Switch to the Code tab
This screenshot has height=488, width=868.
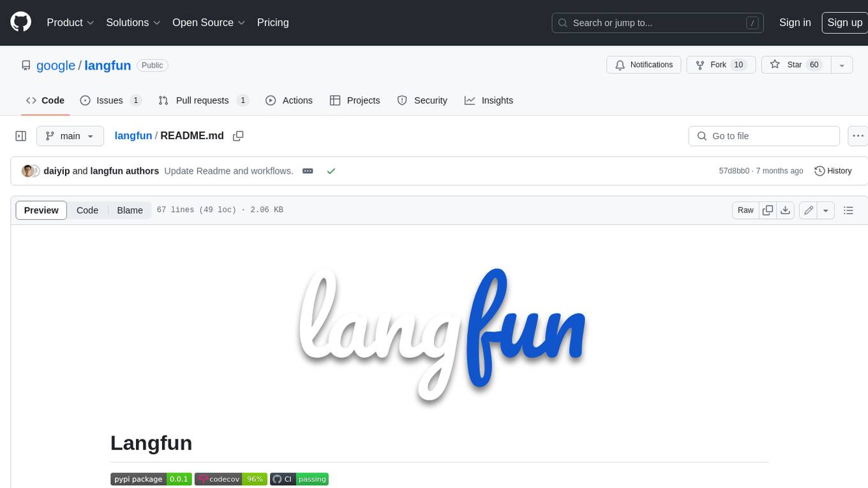coord(45,100)
